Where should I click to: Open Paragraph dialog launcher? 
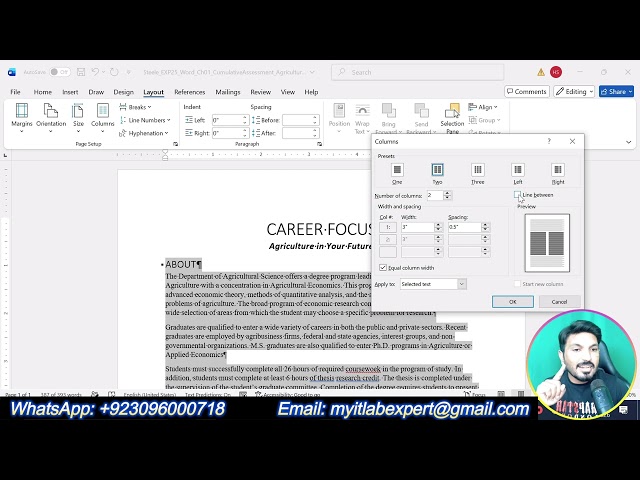[319, 144]
